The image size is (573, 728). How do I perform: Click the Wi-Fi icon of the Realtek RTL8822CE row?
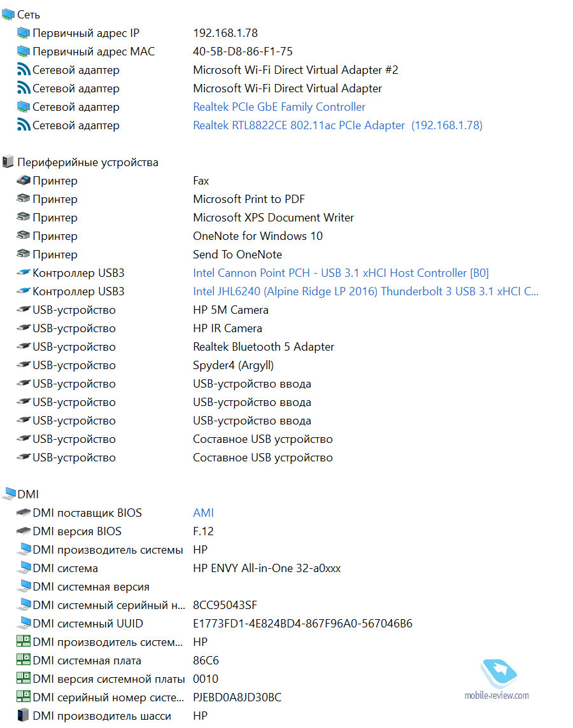click(23, 125)
